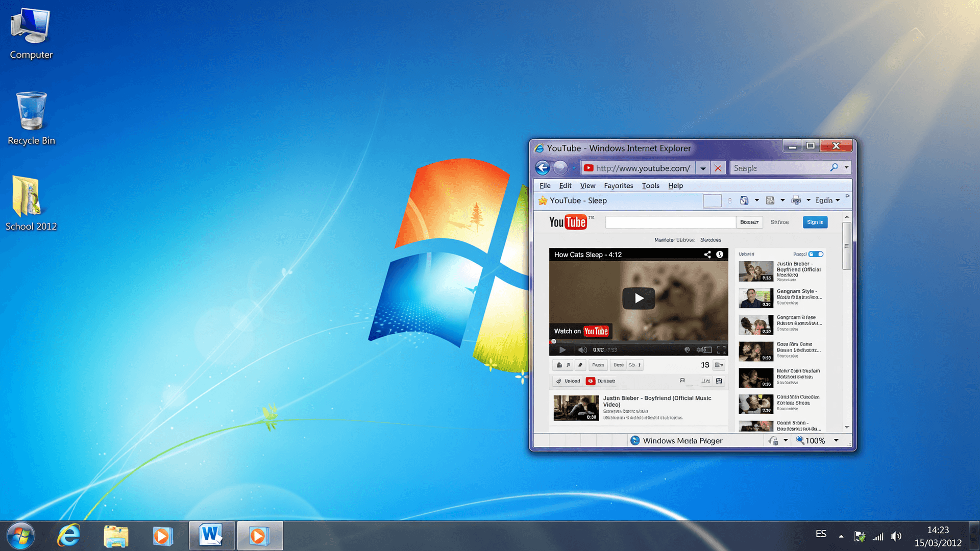Open the feeds button dropdown arrow
The width and height of the screenshot is (980, 551).
coord(782,201)
